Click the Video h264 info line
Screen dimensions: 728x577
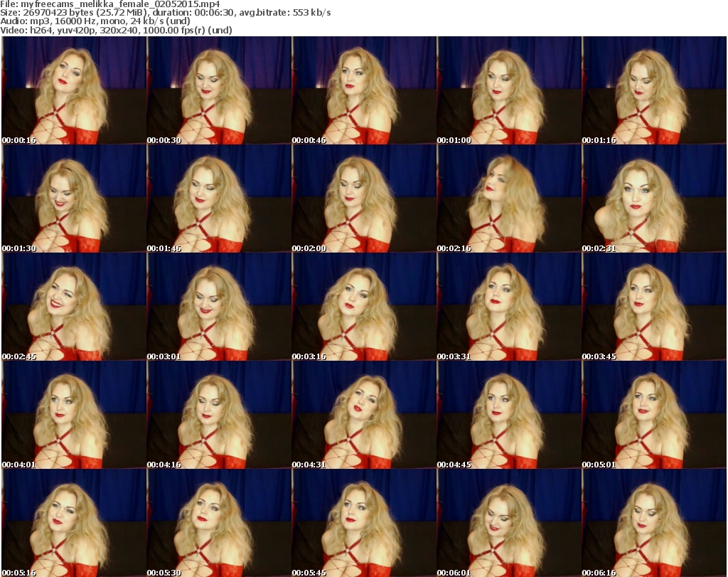[x=116, y=30]
